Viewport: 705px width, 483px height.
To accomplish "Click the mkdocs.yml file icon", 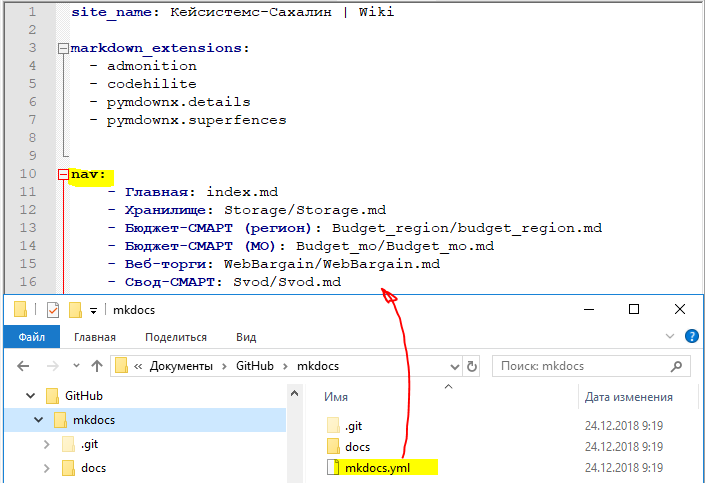I will click(333, 468).
